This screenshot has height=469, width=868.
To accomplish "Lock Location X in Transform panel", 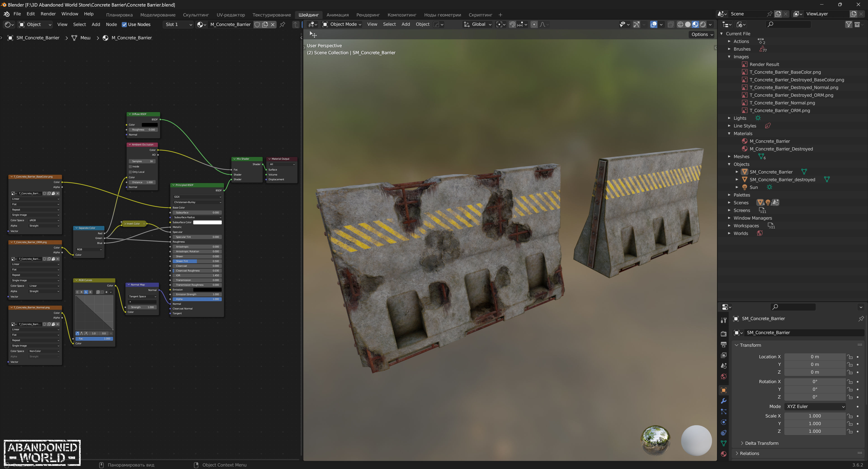I will pos(850,357).
